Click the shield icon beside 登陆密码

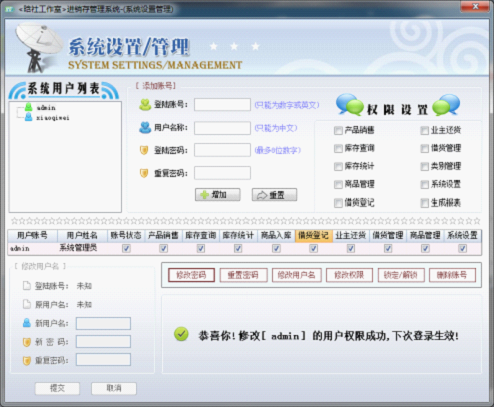coord(144,150)
